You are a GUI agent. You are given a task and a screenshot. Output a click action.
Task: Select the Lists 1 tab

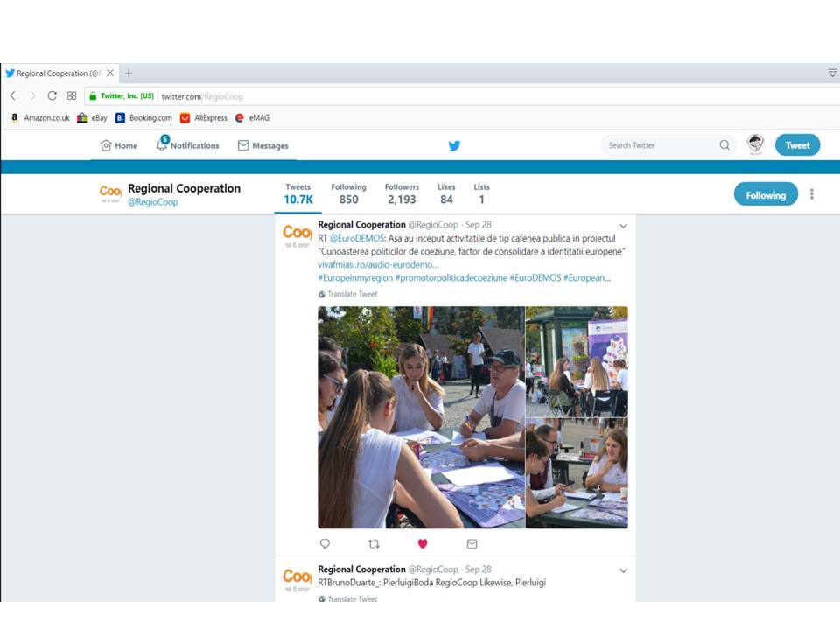(x=481, y=194)
